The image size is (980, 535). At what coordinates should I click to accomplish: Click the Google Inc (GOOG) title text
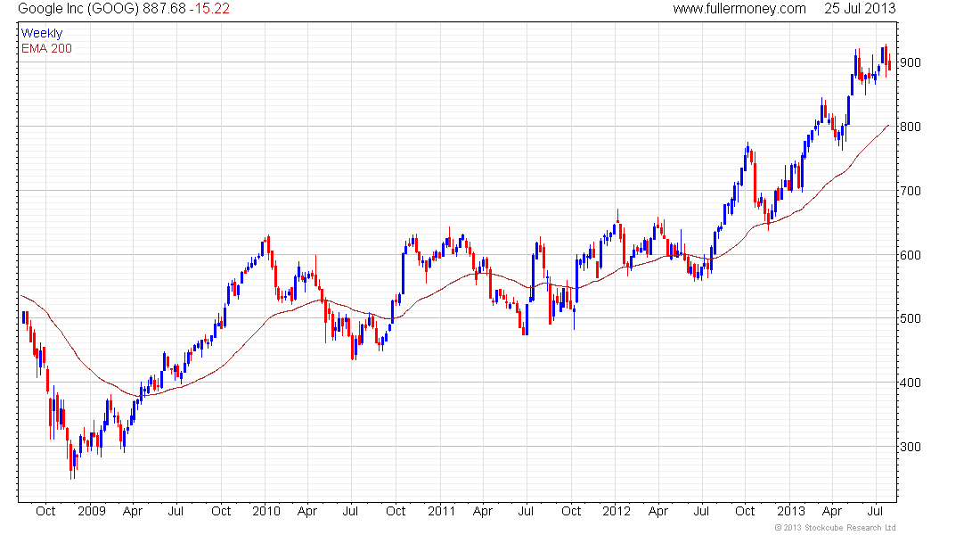(78, 9)
